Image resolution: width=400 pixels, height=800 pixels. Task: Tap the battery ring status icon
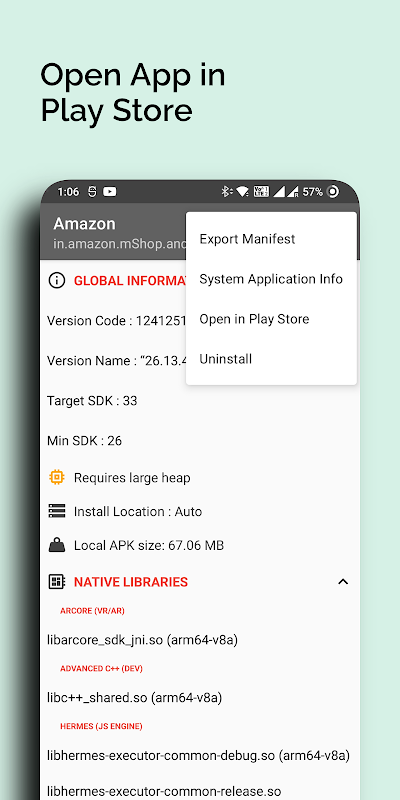(x=332, y=192)
